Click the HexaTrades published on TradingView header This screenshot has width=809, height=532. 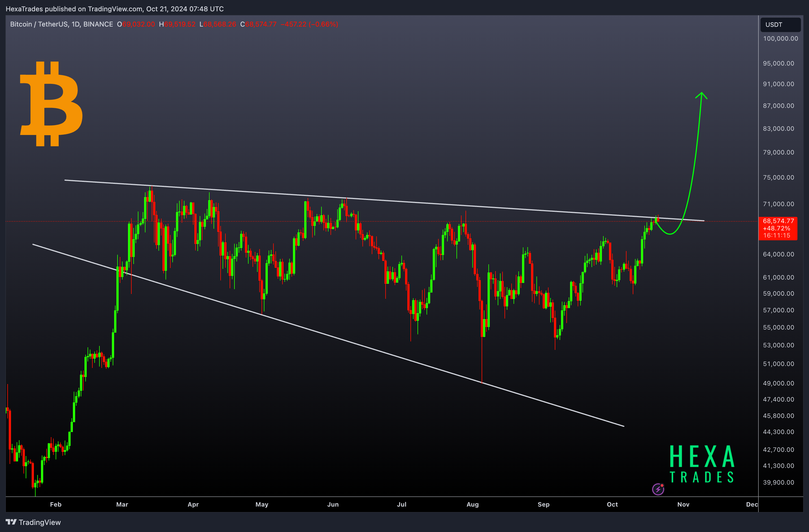[115, 9]
